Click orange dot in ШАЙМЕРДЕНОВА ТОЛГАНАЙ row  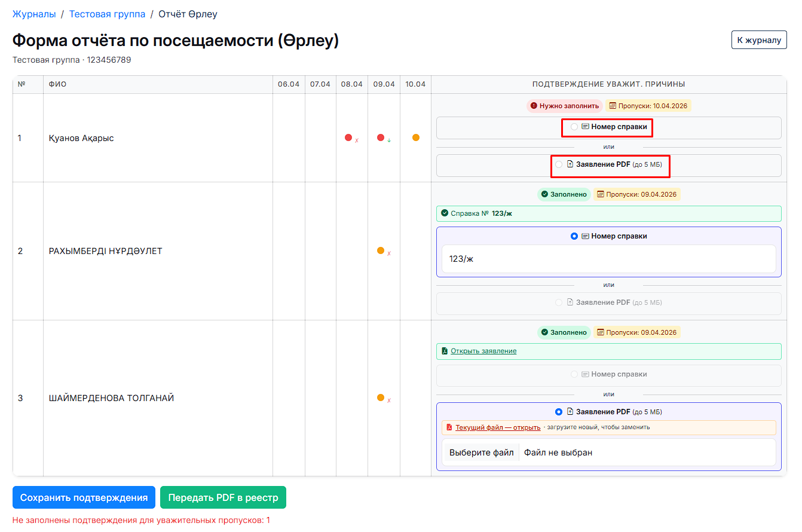point(381,398)
